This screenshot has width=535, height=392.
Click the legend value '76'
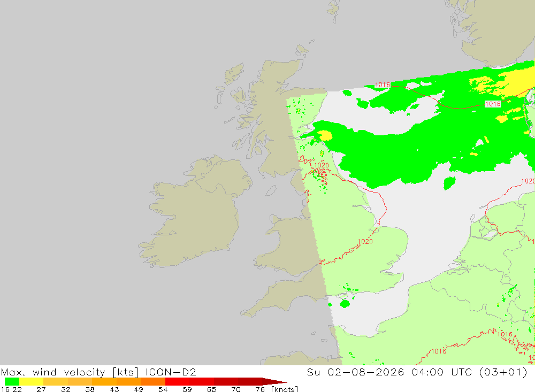[x=260, y=389]
